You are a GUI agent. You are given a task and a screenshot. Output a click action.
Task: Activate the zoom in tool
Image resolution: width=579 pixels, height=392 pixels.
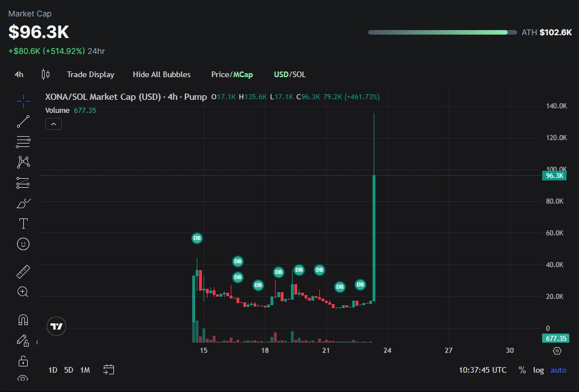coord(23,292)
